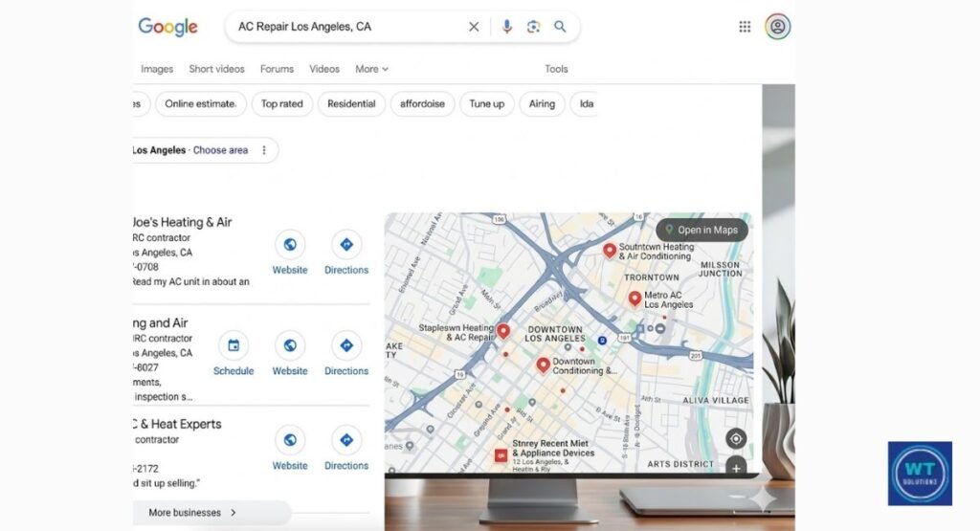This screenshot has height=531, width=980.
Task: Click the DOWNTOWN LOS ANGELES map label
Action: click(555, 334)
